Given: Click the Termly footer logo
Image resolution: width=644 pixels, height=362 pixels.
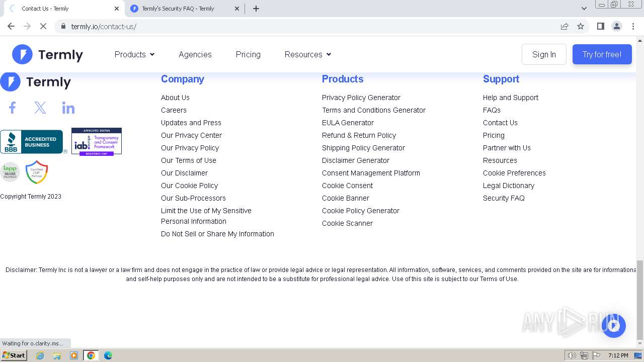Looking at the screenshot, I should click(35, 82).
